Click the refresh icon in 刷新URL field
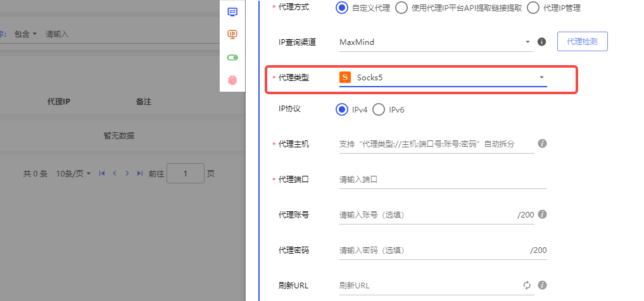 pyautogui.click(x=526, y=285)
